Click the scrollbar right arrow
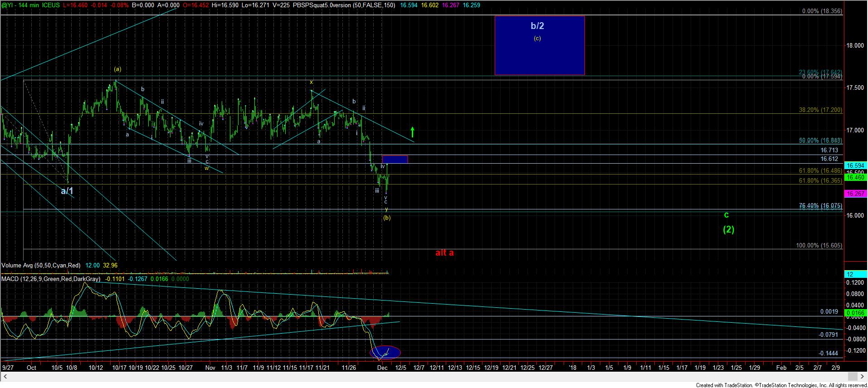The height and width of the screenshot is (388, 868). tap(862, 377)
